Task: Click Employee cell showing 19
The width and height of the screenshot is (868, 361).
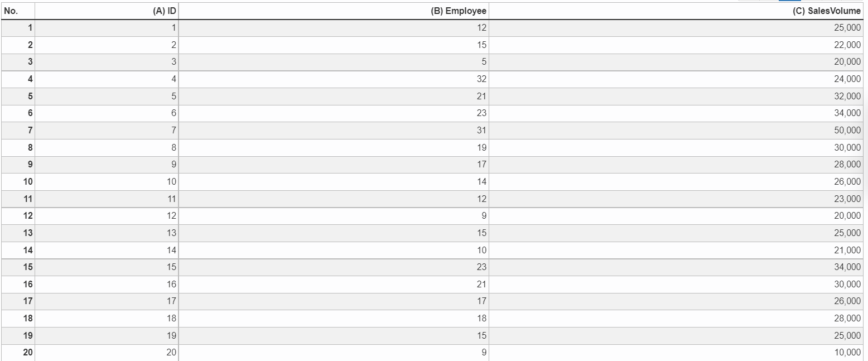Action: (x=334, y=148)
